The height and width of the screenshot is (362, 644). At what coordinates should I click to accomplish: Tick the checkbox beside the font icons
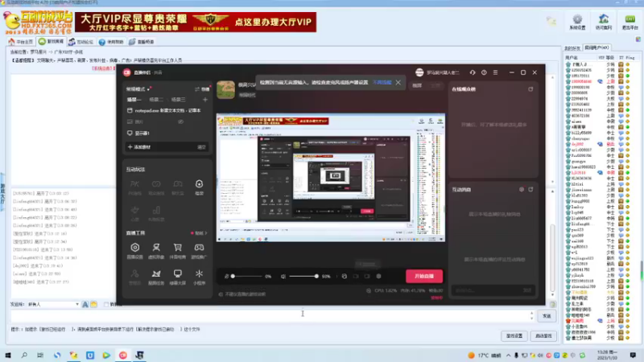pyautogui.click(x=106, y=305)
